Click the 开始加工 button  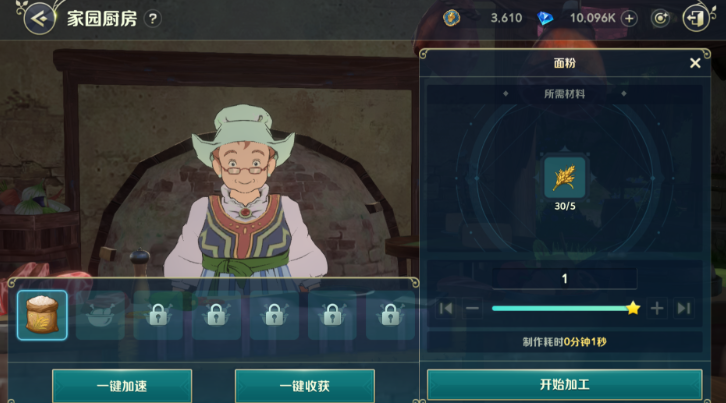click(x=564, y=384)
